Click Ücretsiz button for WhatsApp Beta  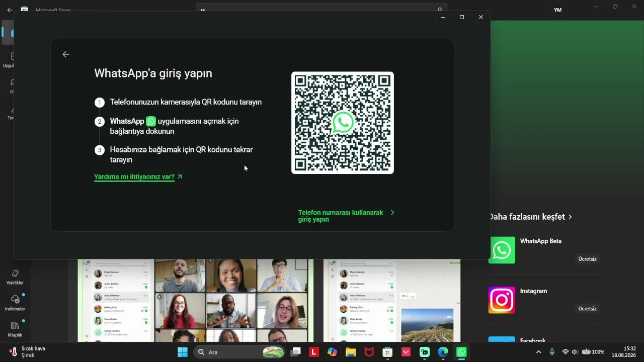(587, 259)
